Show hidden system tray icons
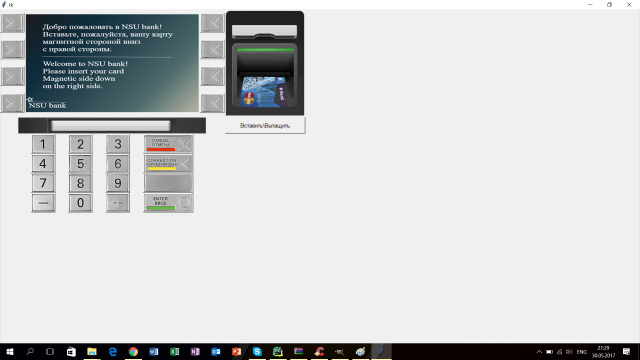This screenshot has height=360, width=640. 539,351
